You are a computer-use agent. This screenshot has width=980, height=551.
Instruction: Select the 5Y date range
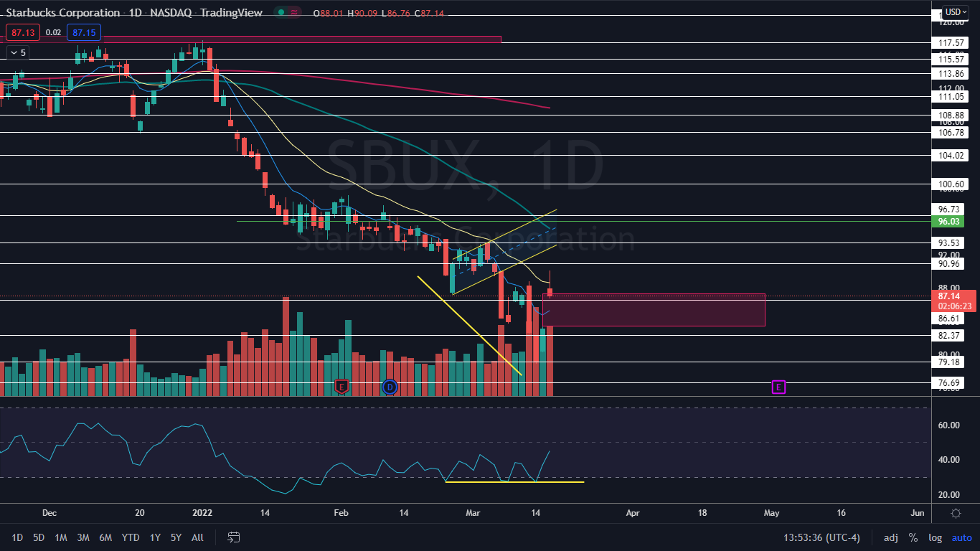pos(176,537)
